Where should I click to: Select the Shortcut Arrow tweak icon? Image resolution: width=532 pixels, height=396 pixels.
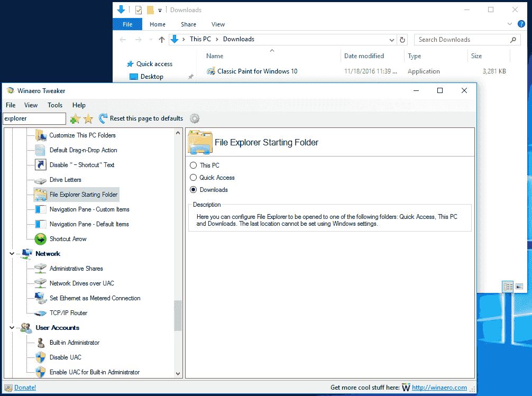tap(41, 238)
